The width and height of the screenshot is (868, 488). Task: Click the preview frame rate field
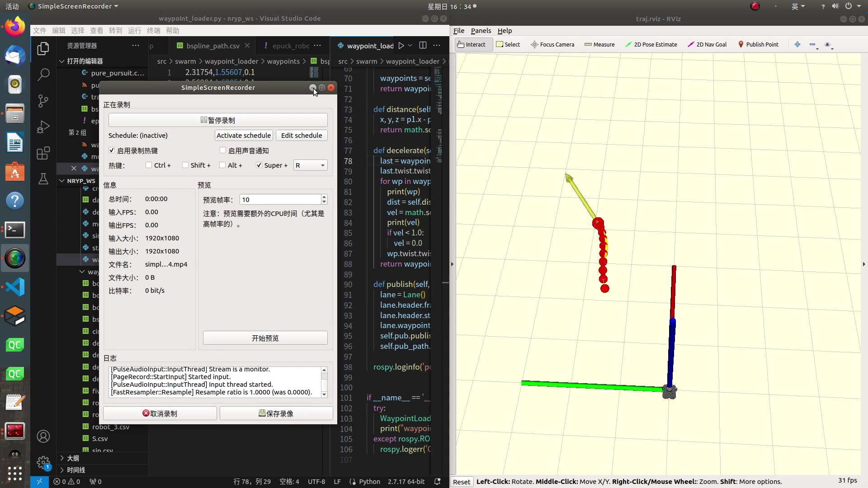280,200
